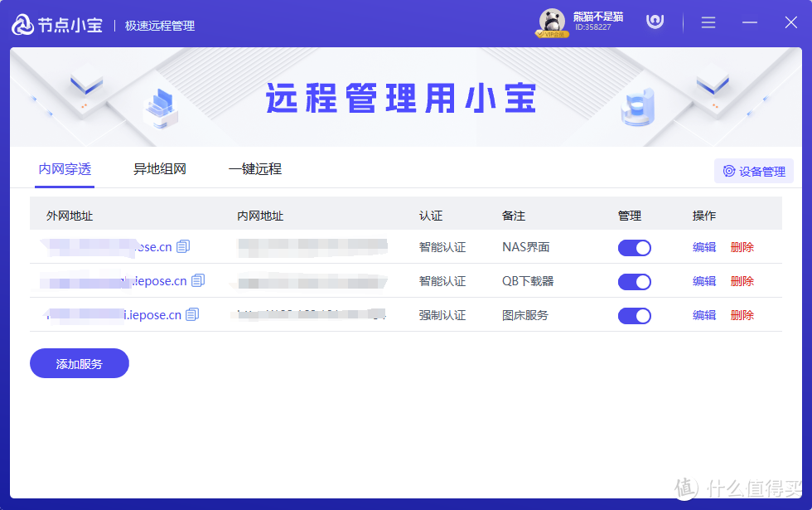Delete the QB下载器 entry
Viewport: 812px width, 510px height.
pyautogui.click(x=742, y=280)
